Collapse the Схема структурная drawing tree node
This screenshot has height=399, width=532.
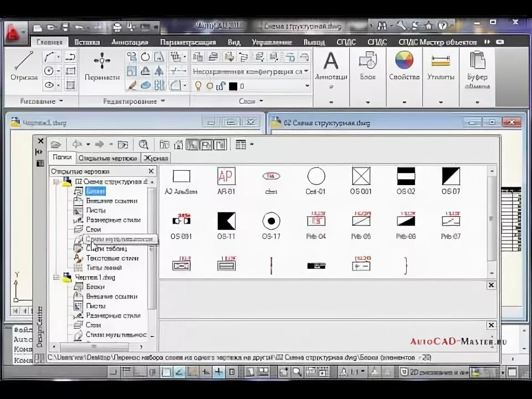coord(56,182)
